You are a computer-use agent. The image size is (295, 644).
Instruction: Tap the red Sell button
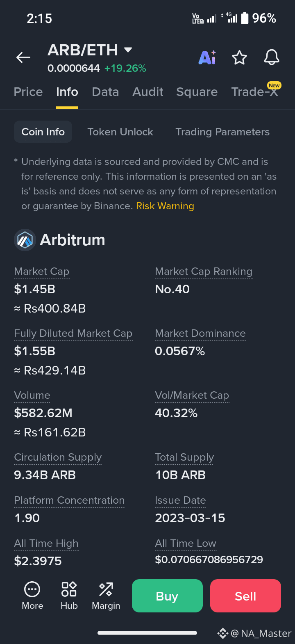[x=245, y=596]
